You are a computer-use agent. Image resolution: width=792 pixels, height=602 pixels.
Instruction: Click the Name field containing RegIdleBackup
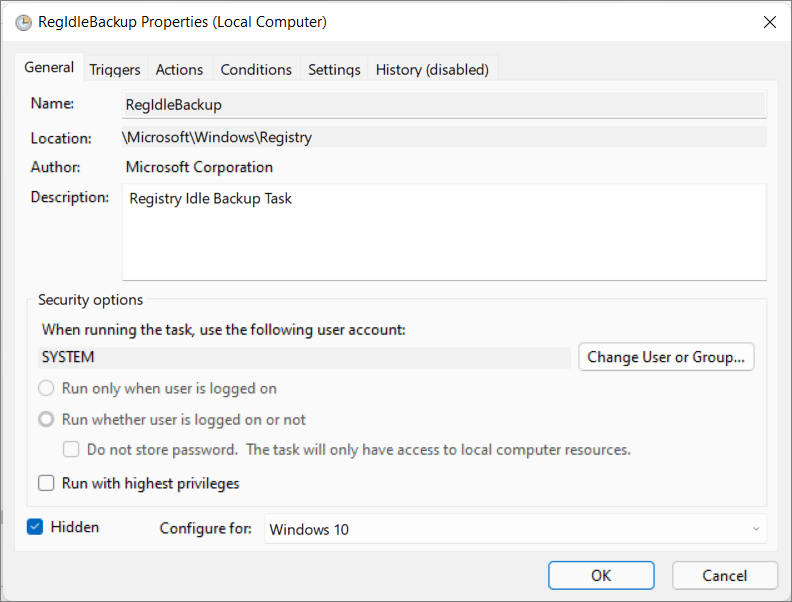[x=444, y=105]
